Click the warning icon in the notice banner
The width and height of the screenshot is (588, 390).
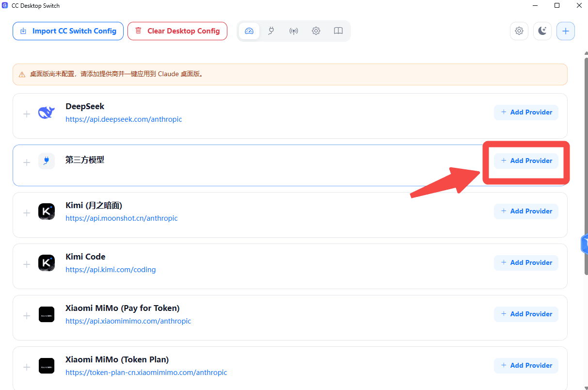coord(22,75)
